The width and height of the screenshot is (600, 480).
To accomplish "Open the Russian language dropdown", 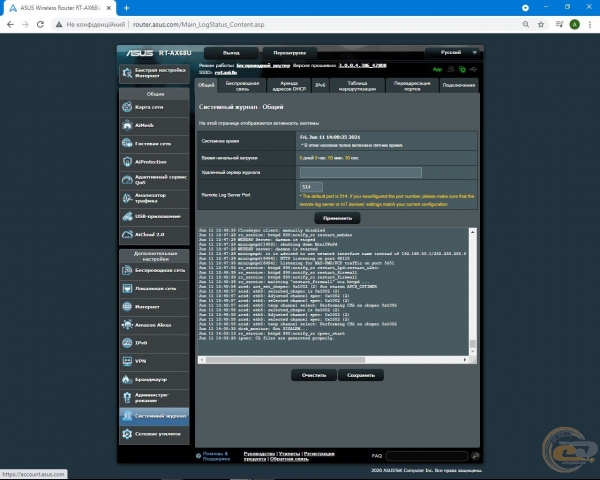I will point(452,52).
